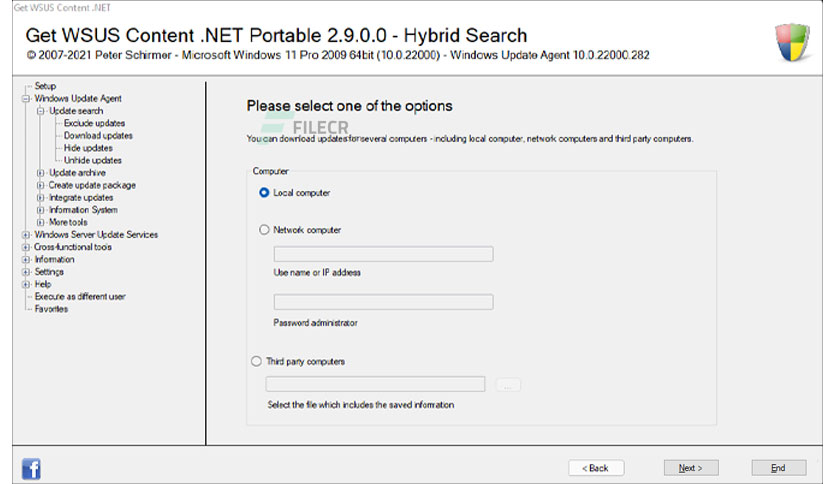Select Windows Server Update Services item

[96, 235]
